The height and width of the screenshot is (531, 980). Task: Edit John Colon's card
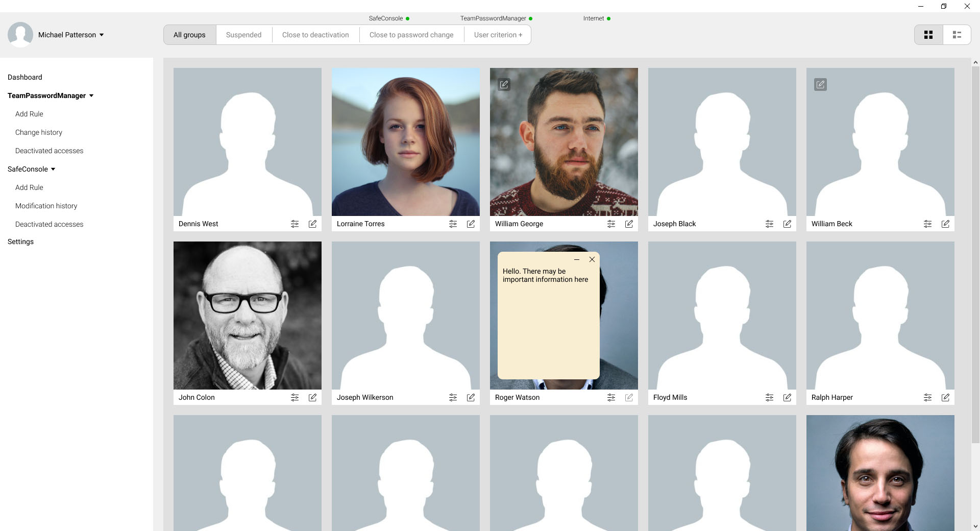click(312, 397)
